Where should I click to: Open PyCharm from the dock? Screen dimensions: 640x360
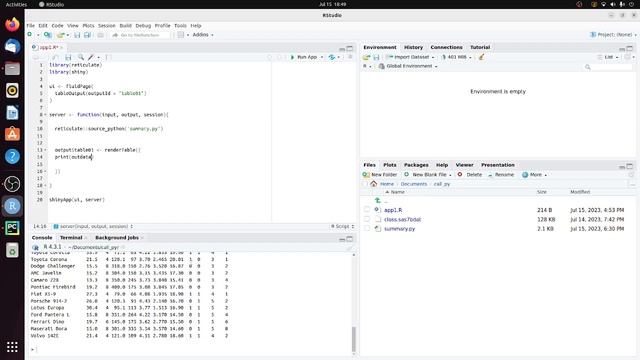pyautogui.click(x=12, y=228)
